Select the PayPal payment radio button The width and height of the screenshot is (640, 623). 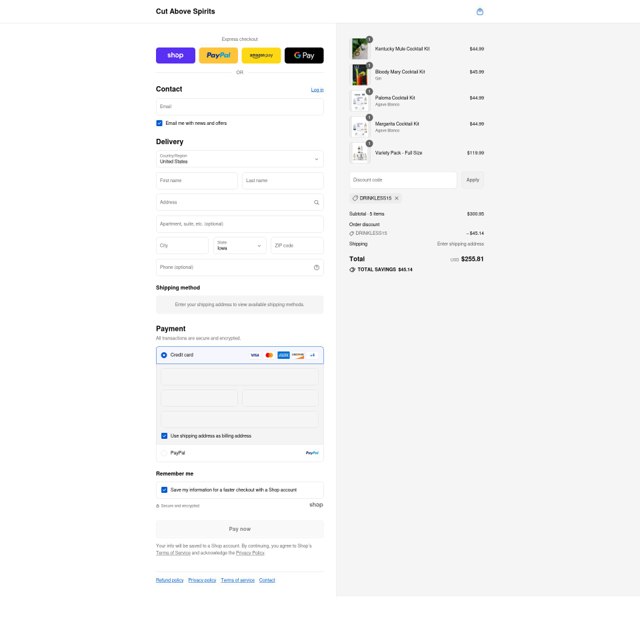[x=164, y=453]
